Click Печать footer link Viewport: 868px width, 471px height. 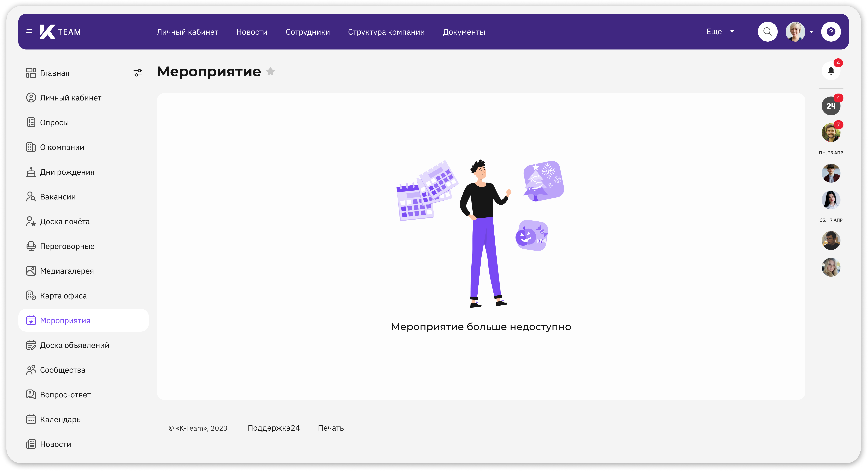tap(331, 428)
